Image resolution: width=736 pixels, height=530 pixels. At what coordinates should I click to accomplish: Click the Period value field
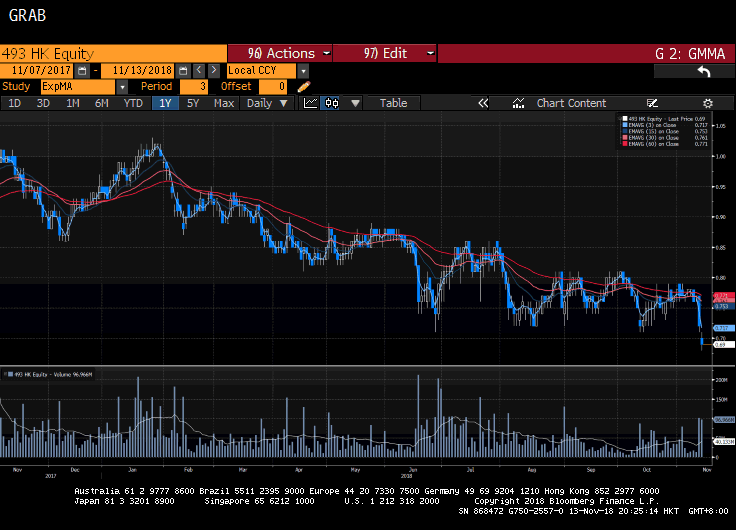tap(194, 87)
